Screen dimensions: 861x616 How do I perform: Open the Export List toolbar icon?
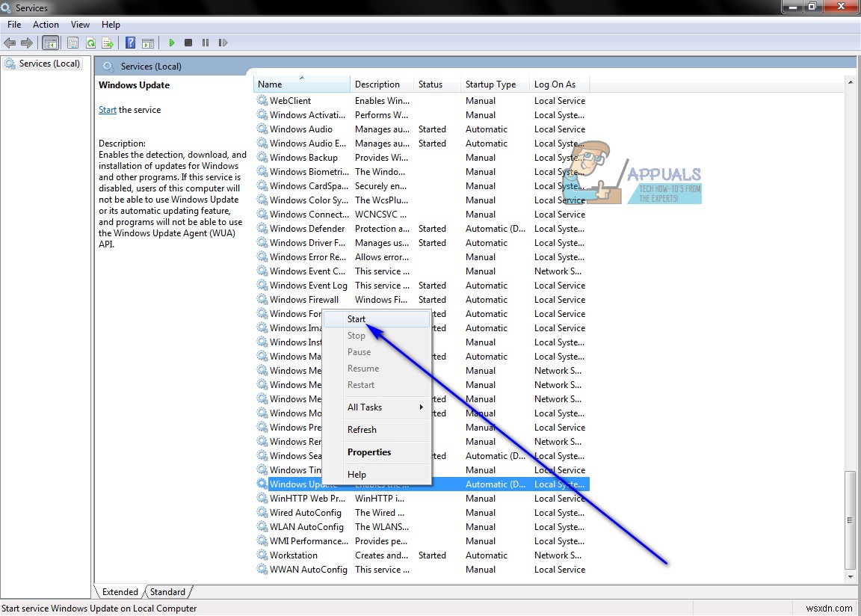tap(107, 43)
